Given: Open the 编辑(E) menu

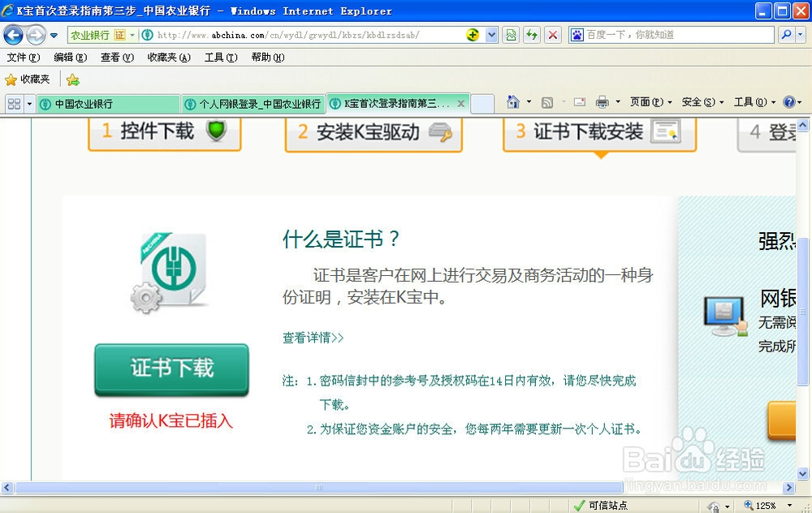Looking at the screenshot, I should tap(71, 58).
